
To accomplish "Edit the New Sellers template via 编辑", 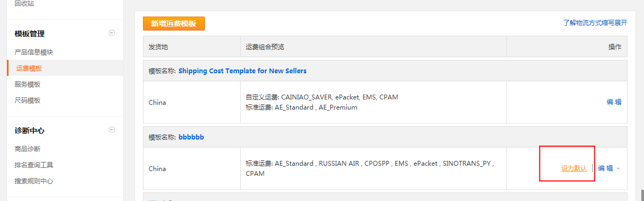I will click(x=614, y=102).
